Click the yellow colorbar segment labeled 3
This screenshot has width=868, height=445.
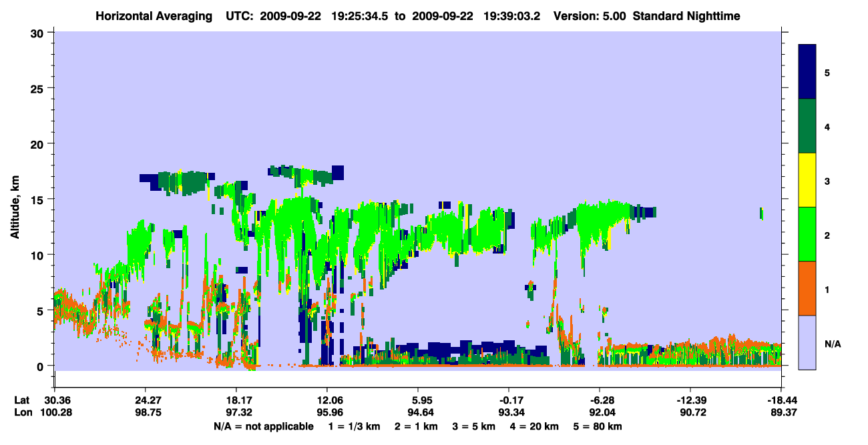(x=807, y=180)
